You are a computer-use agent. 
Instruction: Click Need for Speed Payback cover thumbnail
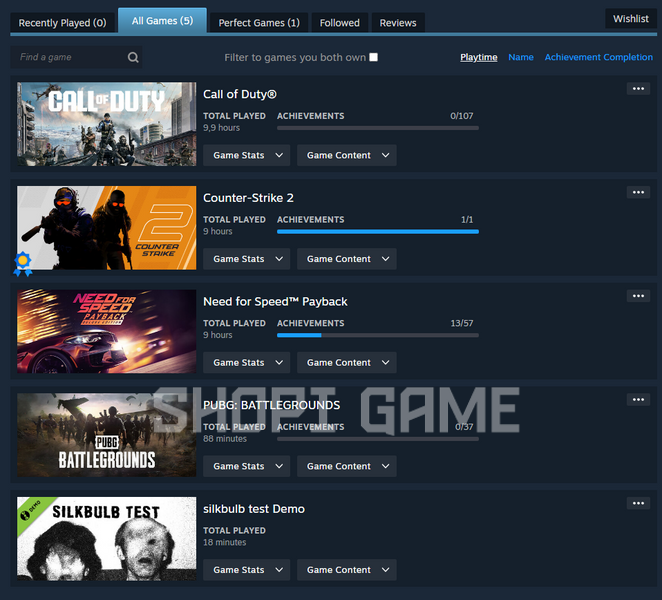click(x=106, y=331)
